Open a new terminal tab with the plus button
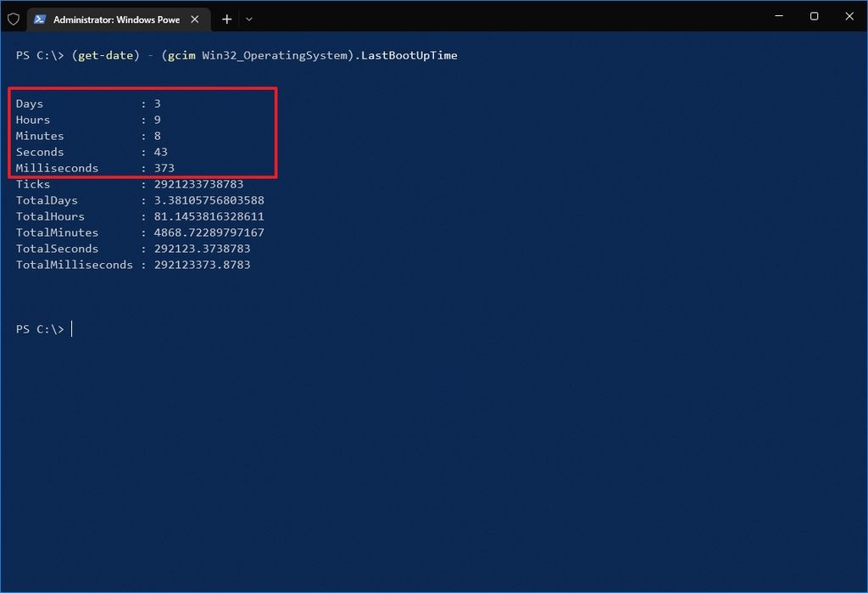868x593 pixels. pyautogui.click(x=226, y=19)
